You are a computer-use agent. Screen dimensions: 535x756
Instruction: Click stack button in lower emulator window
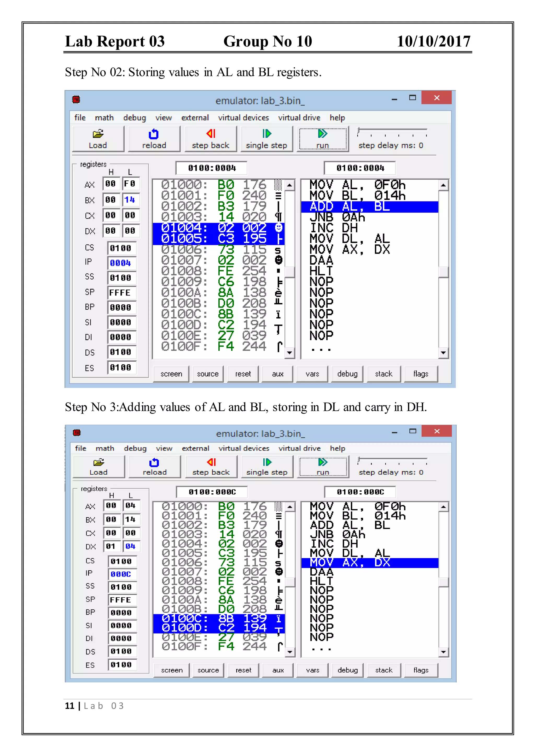pos(384,670)
